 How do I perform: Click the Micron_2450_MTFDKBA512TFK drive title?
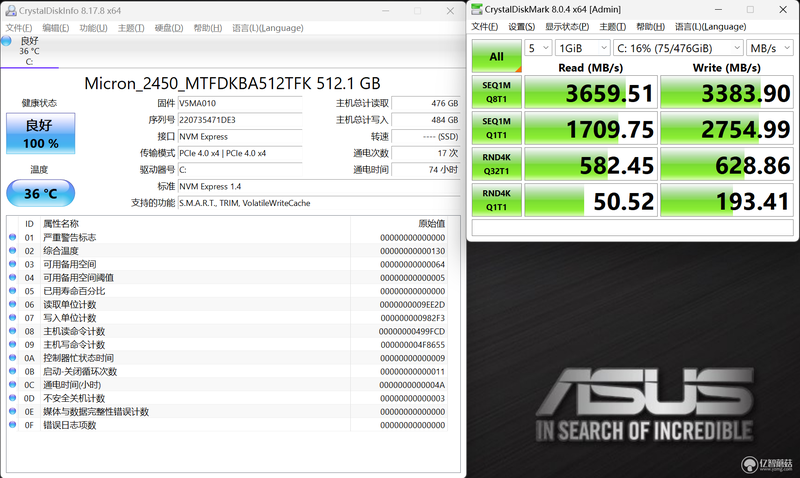pyautogui.click(x=232, y=83)
